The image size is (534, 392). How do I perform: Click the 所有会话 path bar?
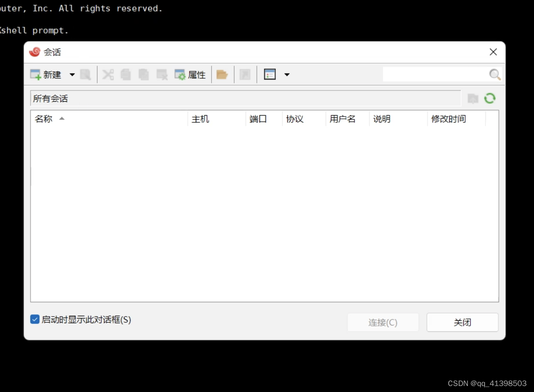tap(246, 98)
